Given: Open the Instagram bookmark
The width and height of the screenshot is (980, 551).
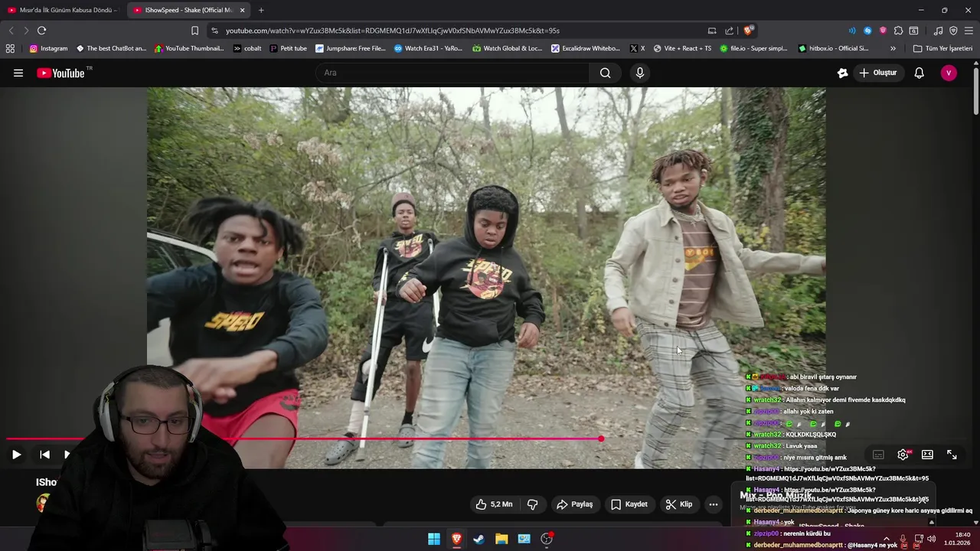Looking at the screenshot, I should pyautogui.click(x=48, y=48).
